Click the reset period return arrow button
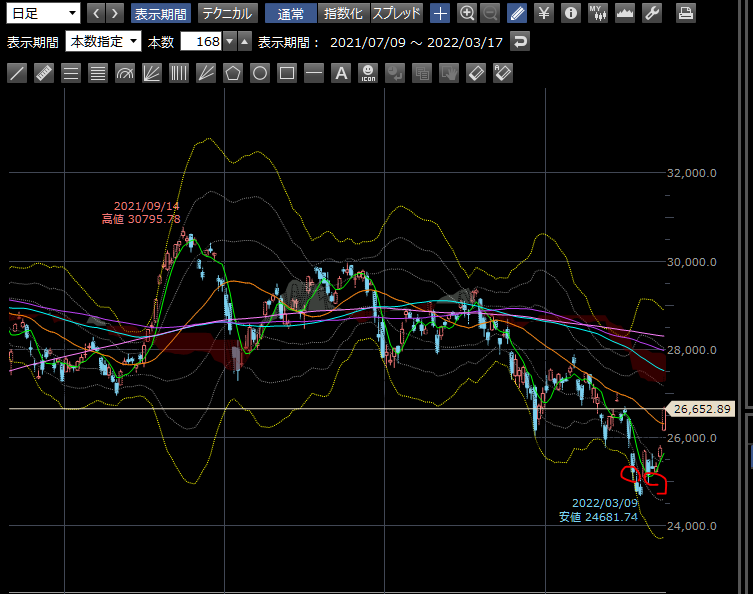753x594 pixels. point(519,42)
